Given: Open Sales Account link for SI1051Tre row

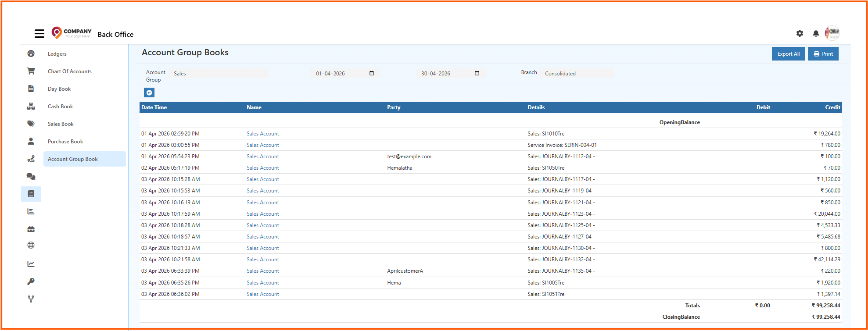Looking at the screenshot, I should coord(263,294).
